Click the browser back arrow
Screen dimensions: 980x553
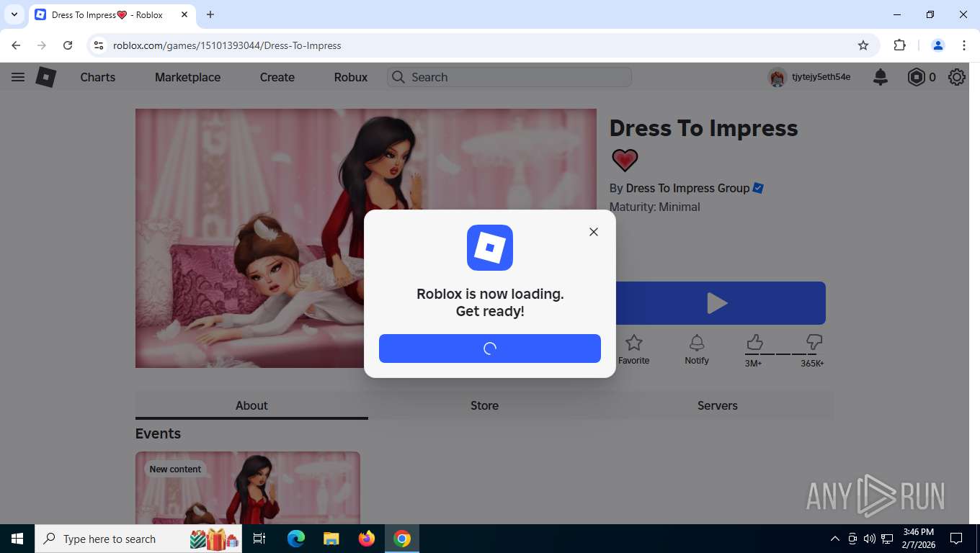click(16, 45)
